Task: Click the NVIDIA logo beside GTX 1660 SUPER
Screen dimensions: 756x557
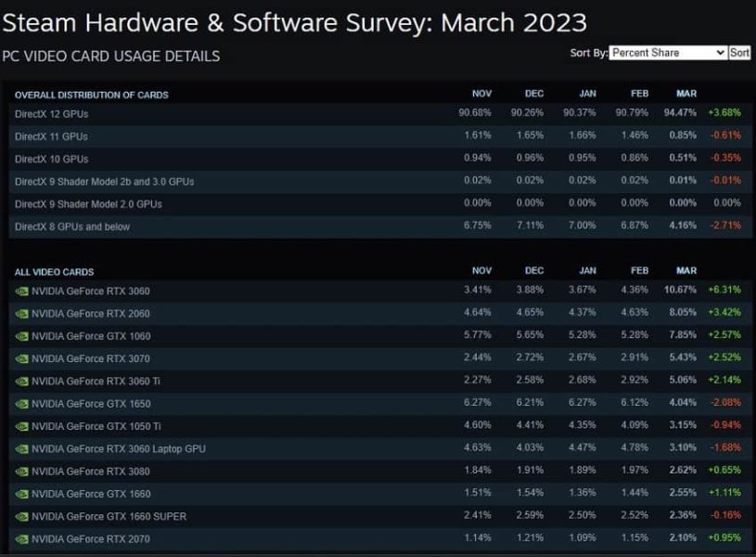Action: [x=21, y=517]
